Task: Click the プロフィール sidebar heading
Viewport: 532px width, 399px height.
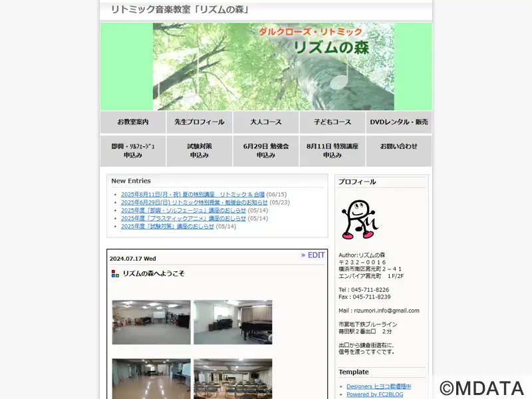Action: tap(357, 182)
